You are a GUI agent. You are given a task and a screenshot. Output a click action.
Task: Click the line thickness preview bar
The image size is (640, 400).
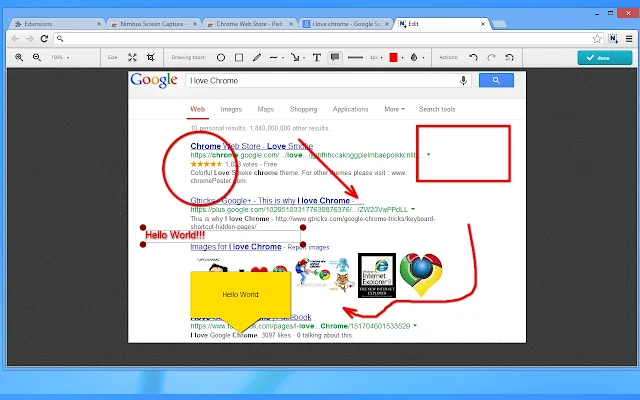click(355, 58)
